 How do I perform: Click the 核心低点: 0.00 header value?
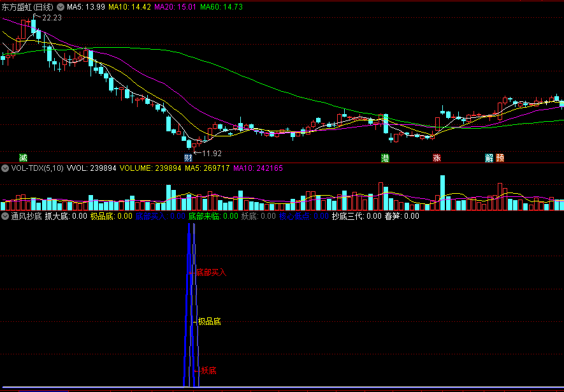tap(304, 216)
